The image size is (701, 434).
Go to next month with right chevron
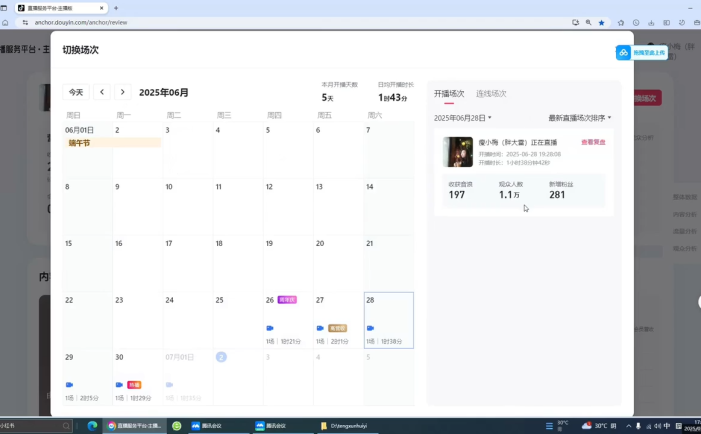pos(122,92)
